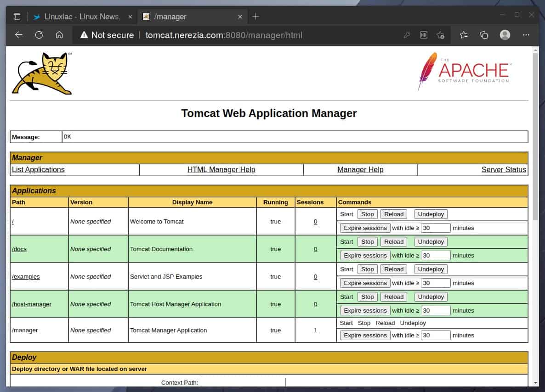Open the /docs application link
The height and width of the screenshot is (392, 545).
19,249
